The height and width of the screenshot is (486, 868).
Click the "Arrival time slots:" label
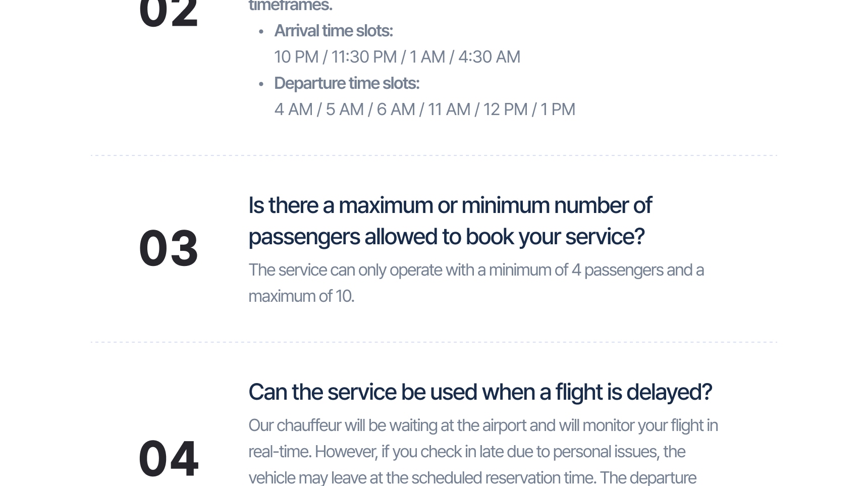click(334, 31)
